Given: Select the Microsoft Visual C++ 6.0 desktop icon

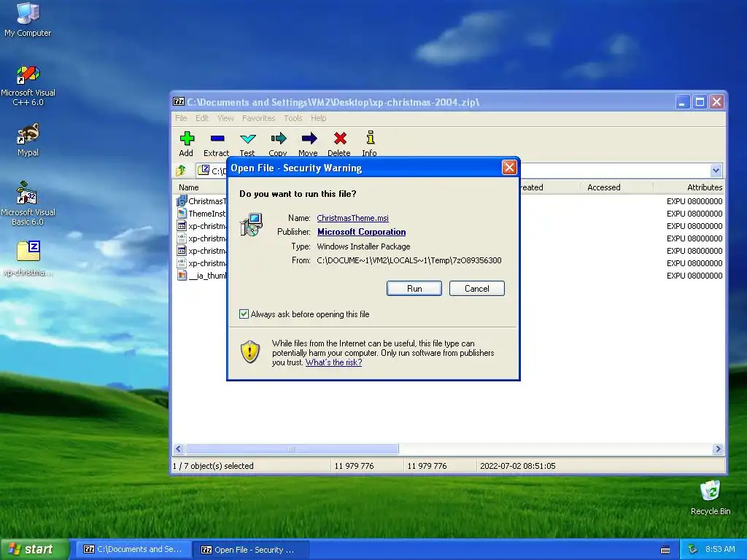Looking at the screenshot, I should [x=28, y=86].
